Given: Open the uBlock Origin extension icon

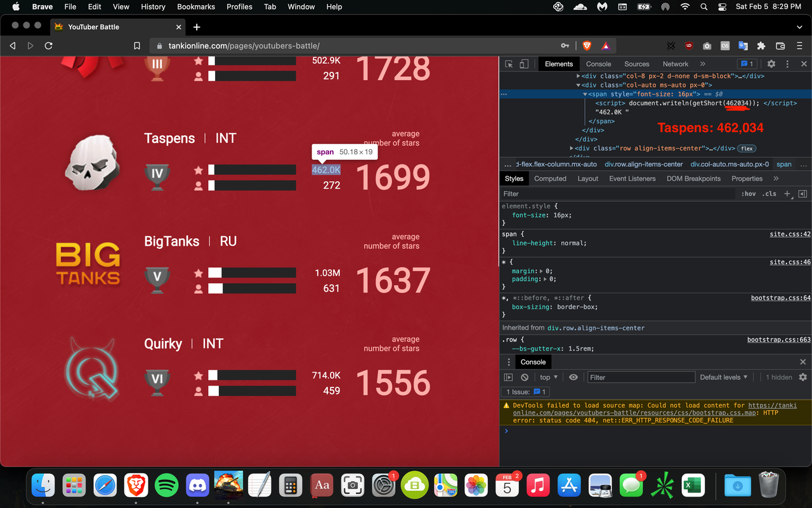Looking at the screenshot, I should [x=689, y=46].
